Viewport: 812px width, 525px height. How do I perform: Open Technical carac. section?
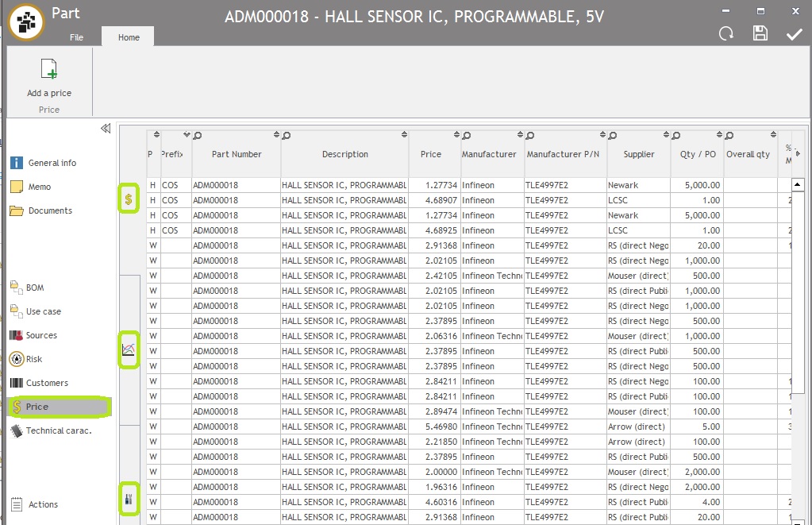tap(58, 430)
